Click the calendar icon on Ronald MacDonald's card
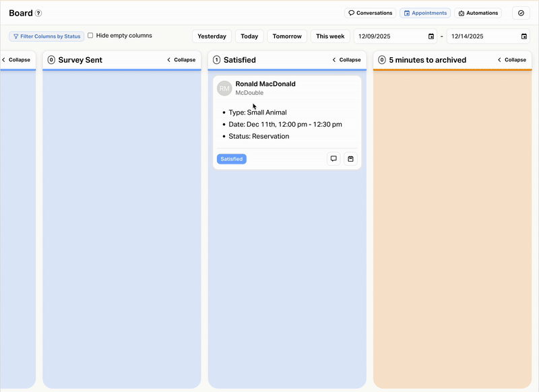The height and width of the screenshot is (392, 539). tap(350, 159)
